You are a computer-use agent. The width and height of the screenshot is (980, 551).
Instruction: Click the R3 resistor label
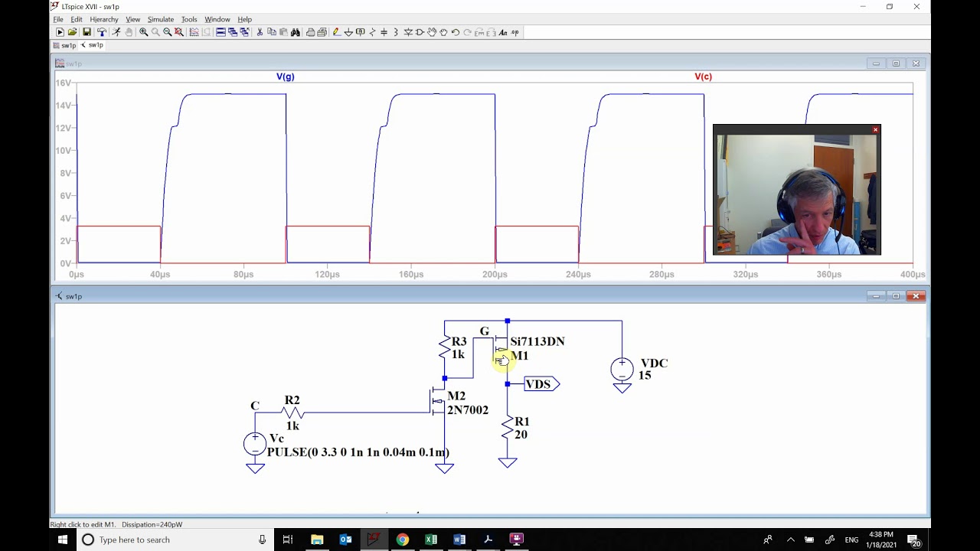point(459,342)
